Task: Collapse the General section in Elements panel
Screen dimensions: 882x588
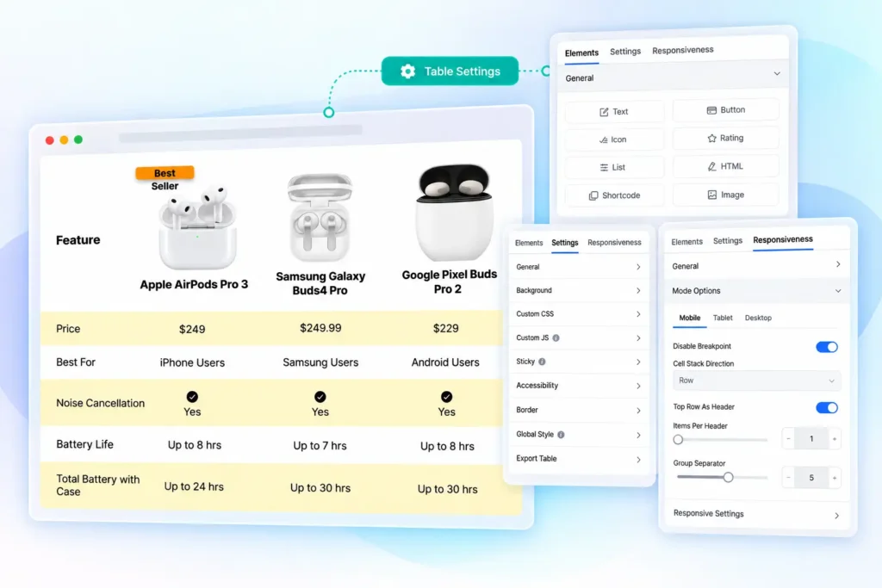Action: pos(777,74)
